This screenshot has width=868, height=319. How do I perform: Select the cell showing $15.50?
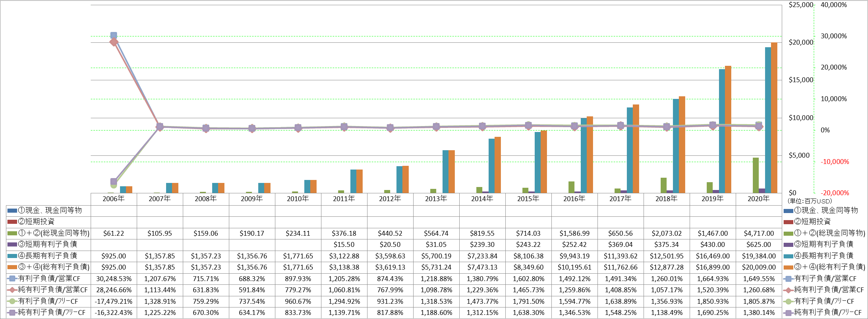pos(344,245)
